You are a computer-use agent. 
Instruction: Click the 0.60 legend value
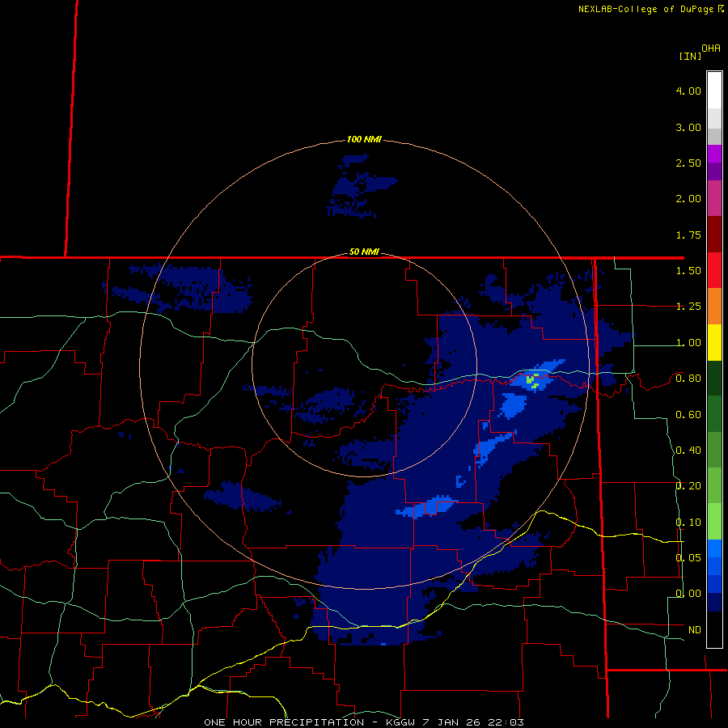click(688, 415)
